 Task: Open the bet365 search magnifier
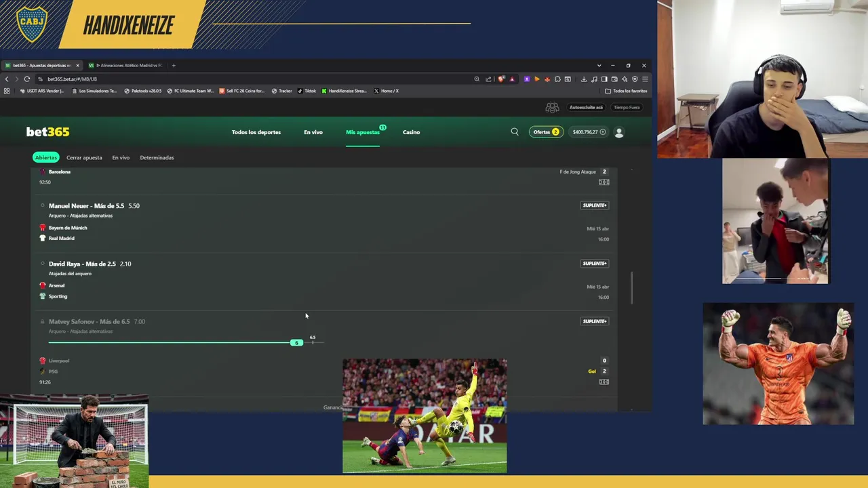pyautogui.click(x=515, y=131)
